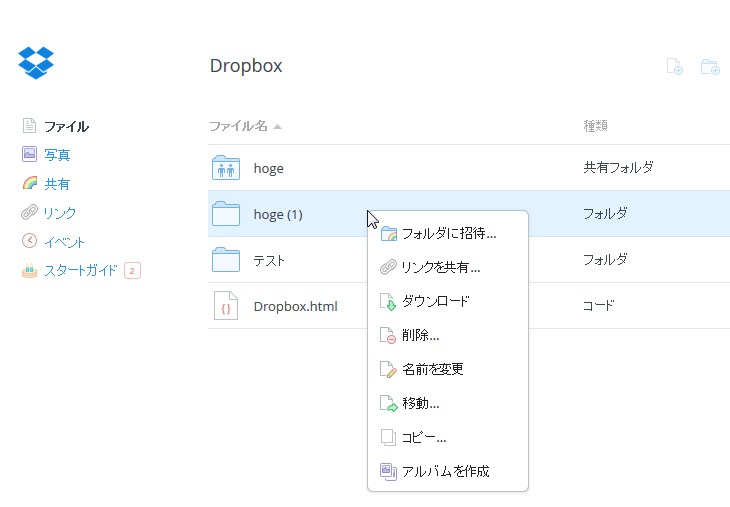
Task: Open the リンク section link
Action: [x=60, y=213]
